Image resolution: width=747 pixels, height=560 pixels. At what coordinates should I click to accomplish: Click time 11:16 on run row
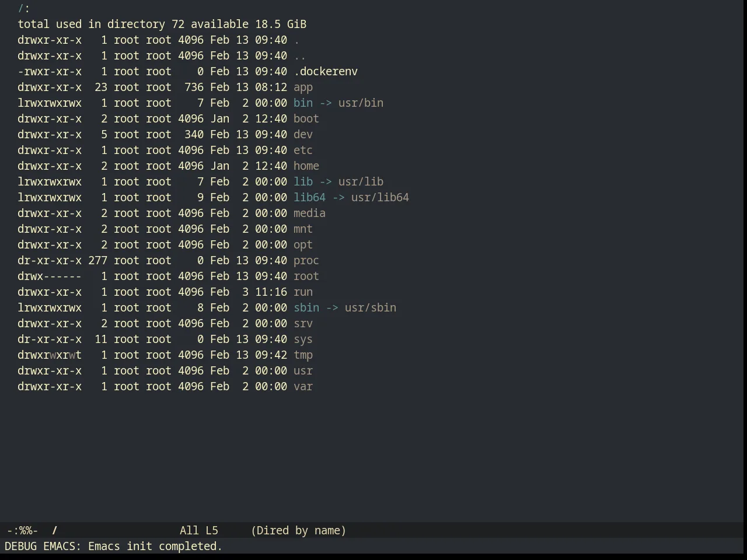click(271, 292)
